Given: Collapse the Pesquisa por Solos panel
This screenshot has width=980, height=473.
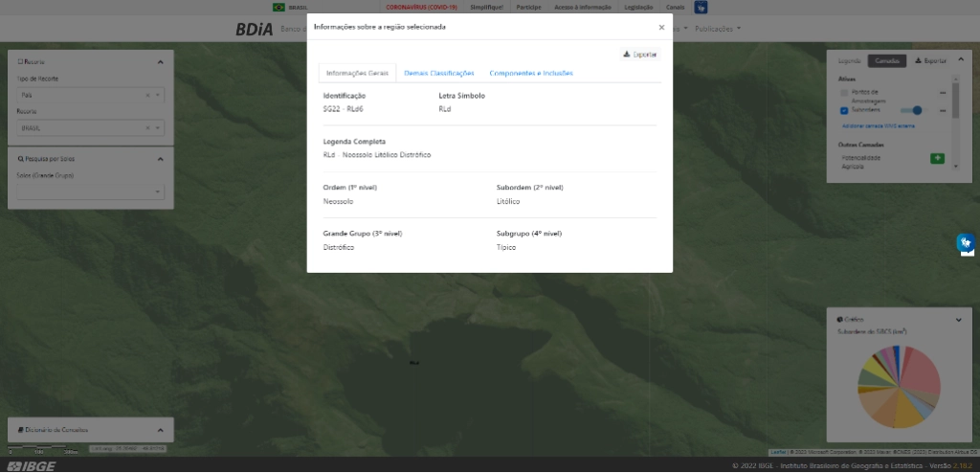Looking at the screenshot, I should (x=160, y=159).
